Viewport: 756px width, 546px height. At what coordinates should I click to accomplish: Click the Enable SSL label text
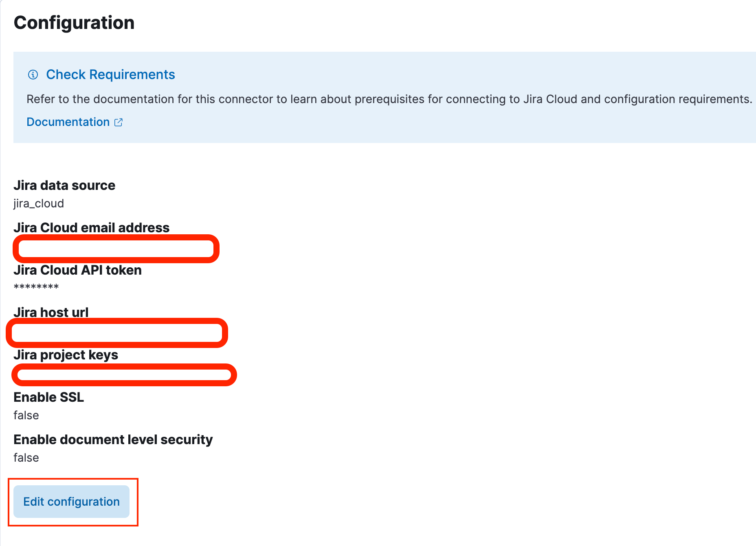point(48,397)
